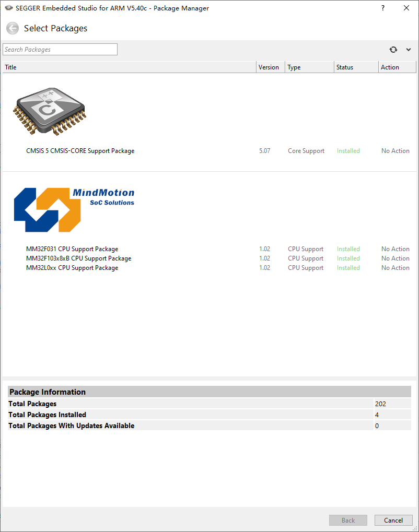Select CMSIS 5 CMSIS-CORE Support Package
This screenshot has width=419, height=532.
coord(80,151)
